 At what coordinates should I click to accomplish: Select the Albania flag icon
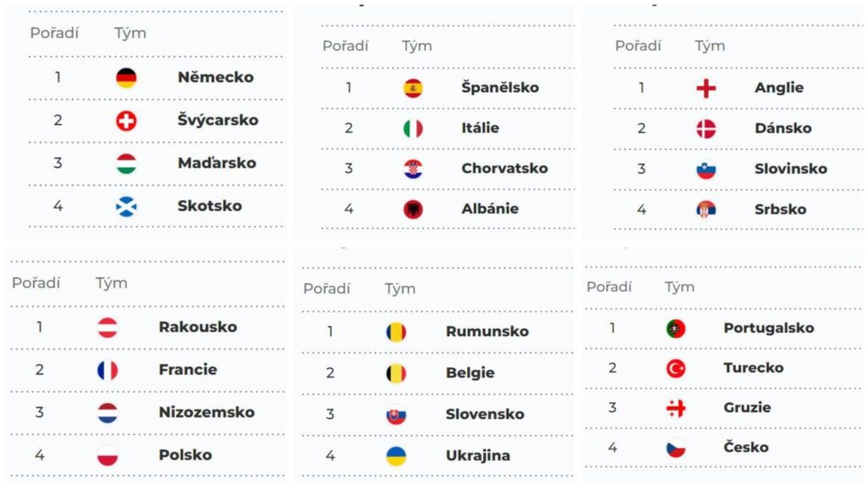click(x=413, y=209)
